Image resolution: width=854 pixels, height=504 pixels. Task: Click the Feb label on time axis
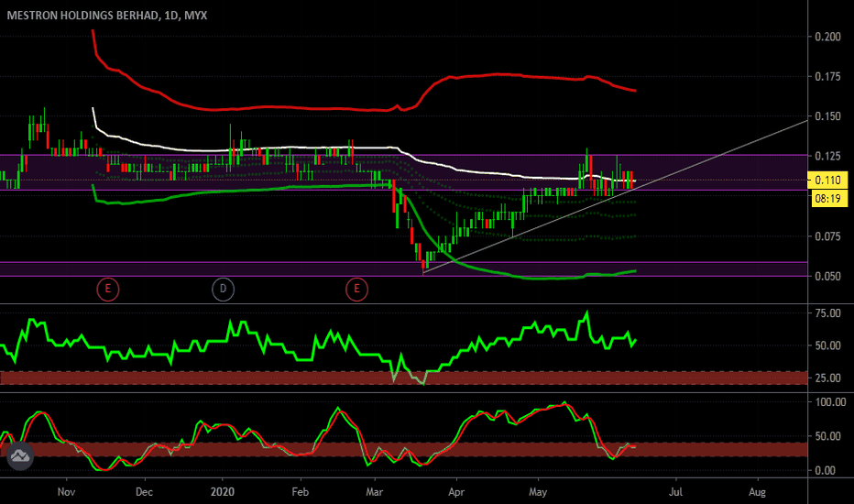tap(301, 492)
